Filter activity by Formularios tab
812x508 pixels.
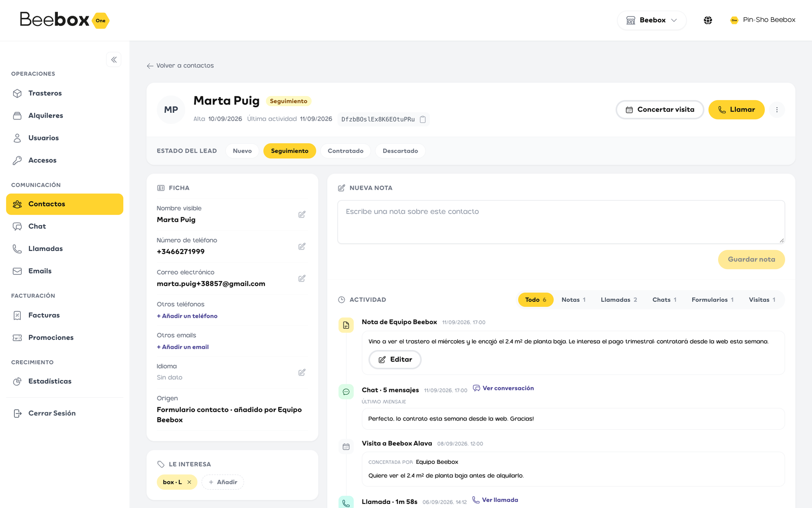[x=713, y=300]
